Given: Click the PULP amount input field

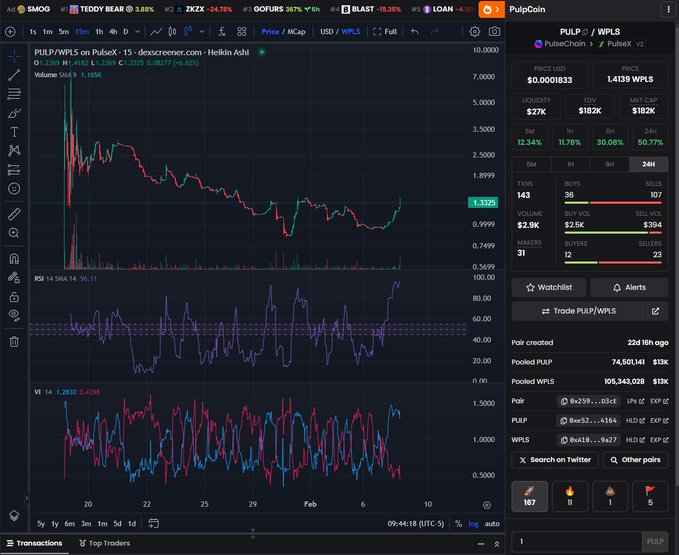Looking at the screenshot, I should [x=576, y=541].
